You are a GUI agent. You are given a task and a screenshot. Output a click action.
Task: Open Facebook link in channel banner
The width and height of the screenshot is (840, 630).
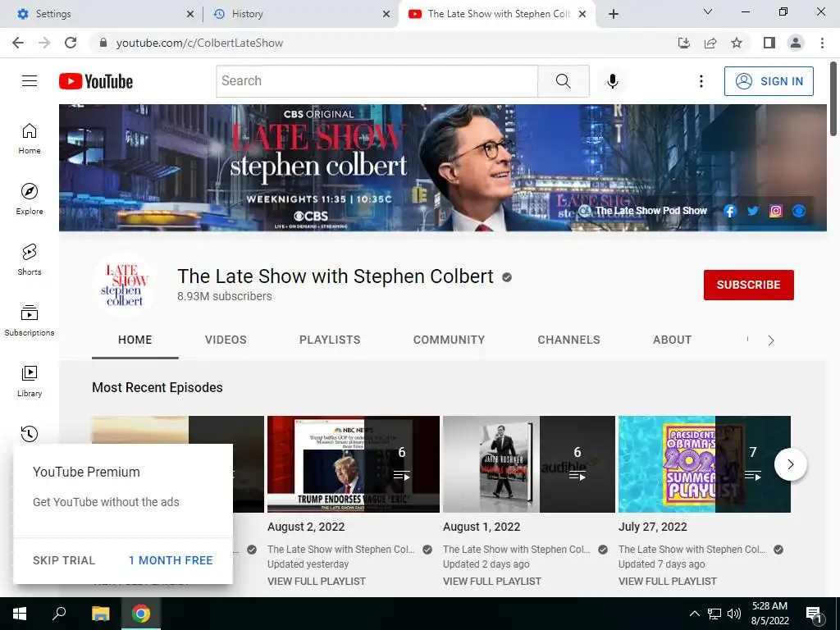point(729,211)
